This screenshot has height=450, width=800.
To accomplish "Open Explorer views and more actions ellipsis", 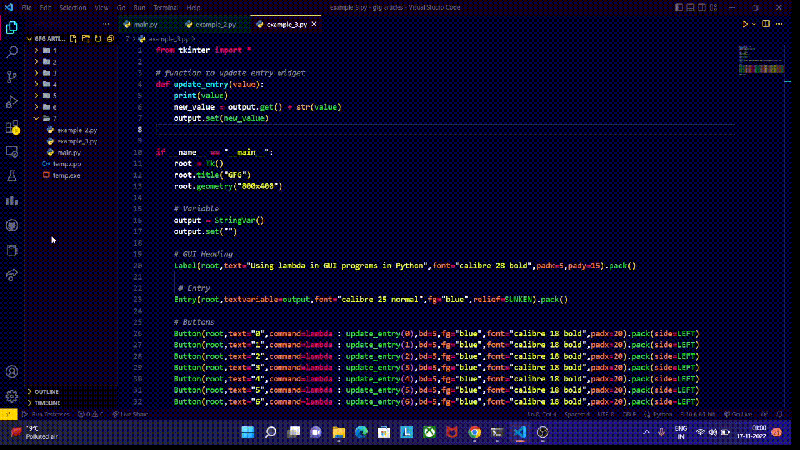I will [106, 24].
